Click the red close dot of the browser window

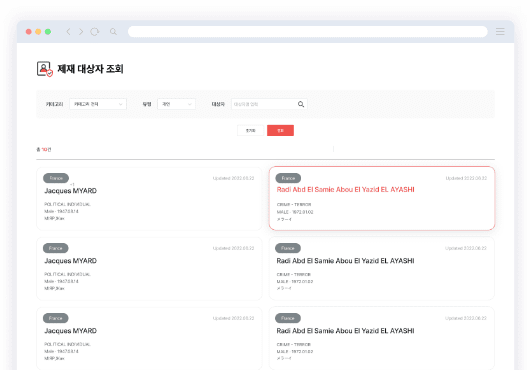(29, 32)
